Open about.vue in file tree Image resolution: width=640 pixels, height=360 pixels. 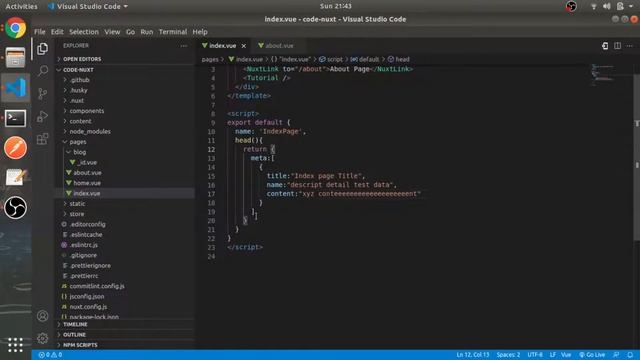click(87, 173)
